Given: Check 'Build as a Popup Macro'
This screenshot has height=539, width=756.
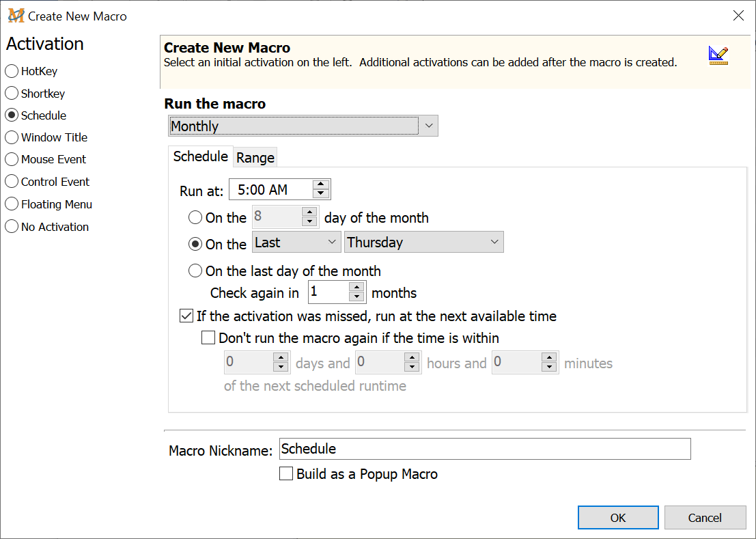Looking at the screenshot, I should click(286, 474).
